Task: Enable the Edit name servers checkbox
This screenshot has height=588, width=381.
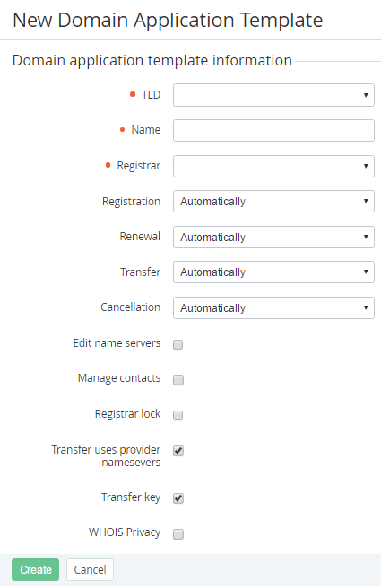Action: click(178, 344)
